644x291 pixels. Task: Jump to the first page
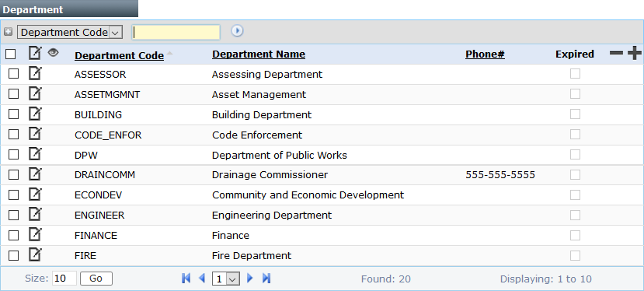pyautogui.click(x=186, y=279)
